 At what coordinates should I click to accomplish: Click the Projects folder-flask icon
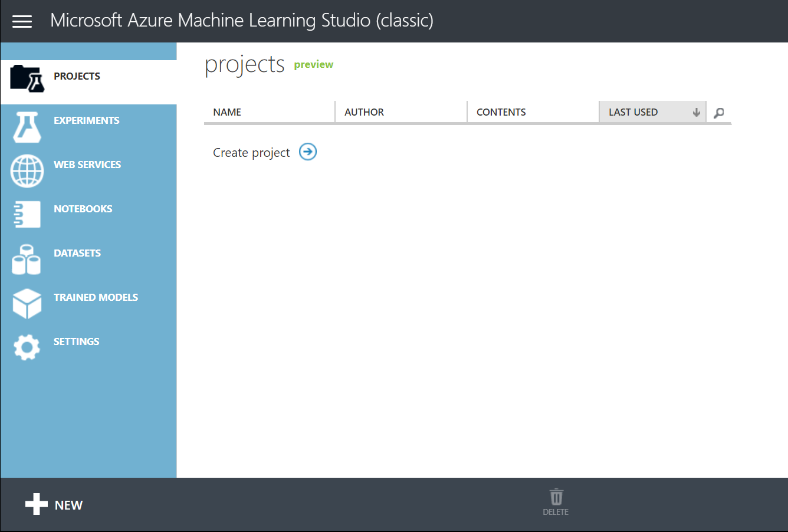click(x=27, y=79)
